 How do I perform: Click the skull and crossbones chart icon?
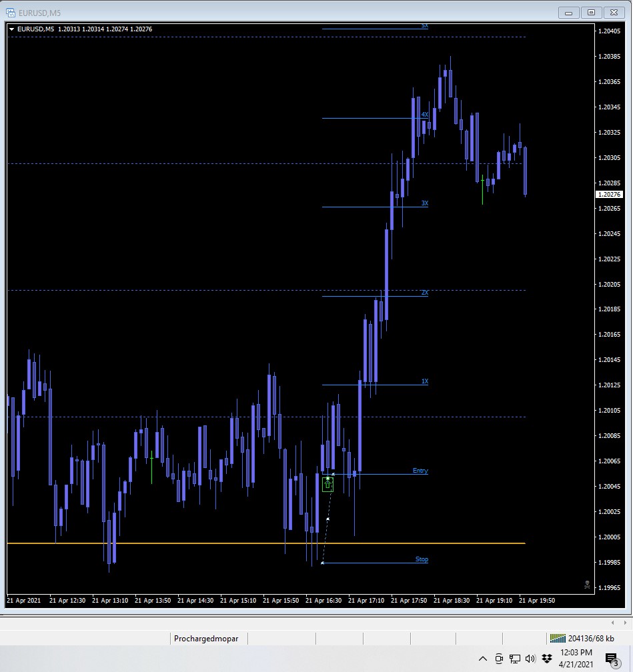(587, 585)
